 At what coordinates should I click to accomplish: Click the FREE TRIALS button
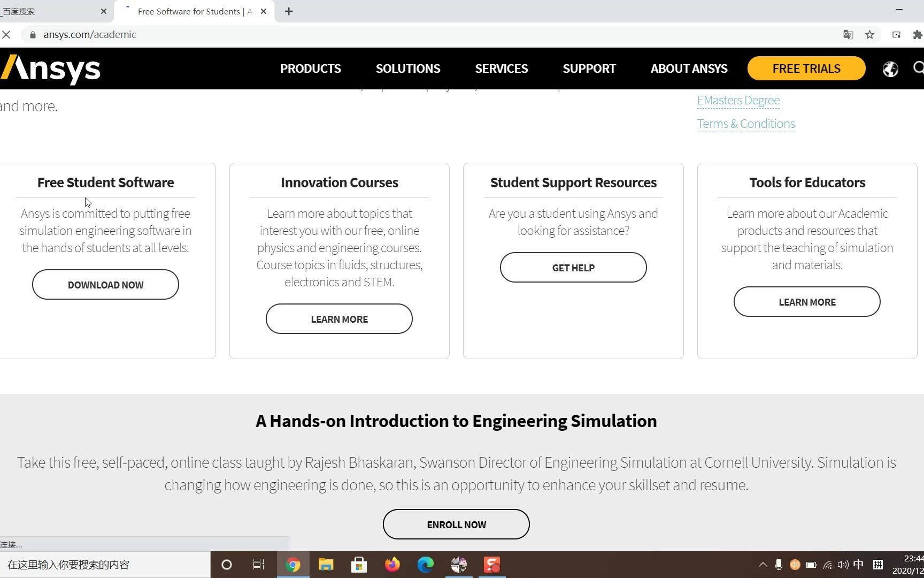(x=806, y=69)
